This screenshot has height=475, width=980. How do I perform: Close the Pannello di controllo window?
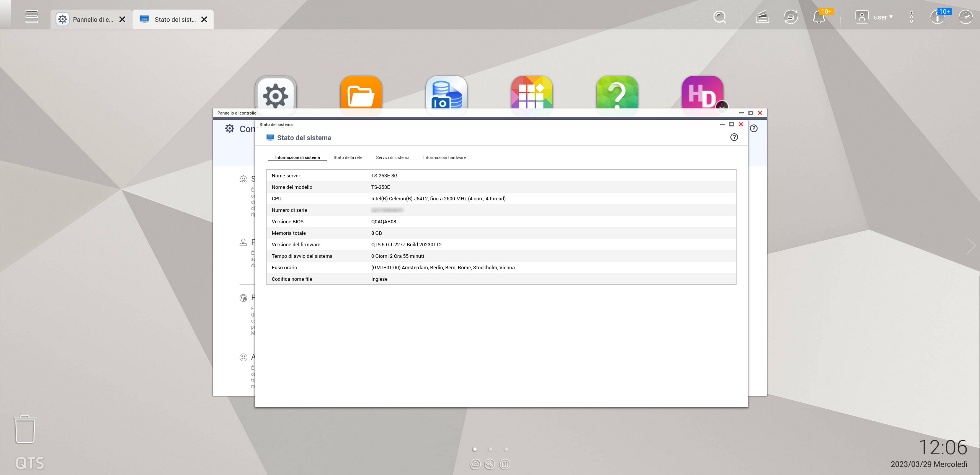pyautogui.click(x=760, y=113)
